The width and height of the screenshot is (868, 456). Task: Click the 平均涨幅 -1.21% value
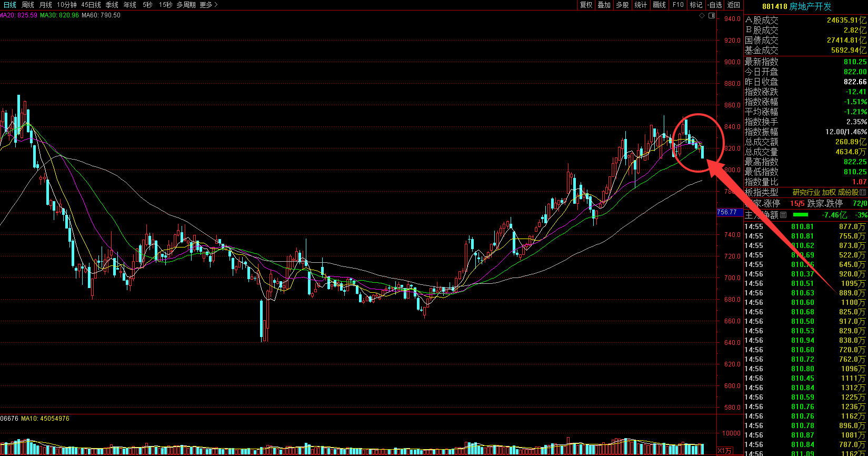click(856, 112)
